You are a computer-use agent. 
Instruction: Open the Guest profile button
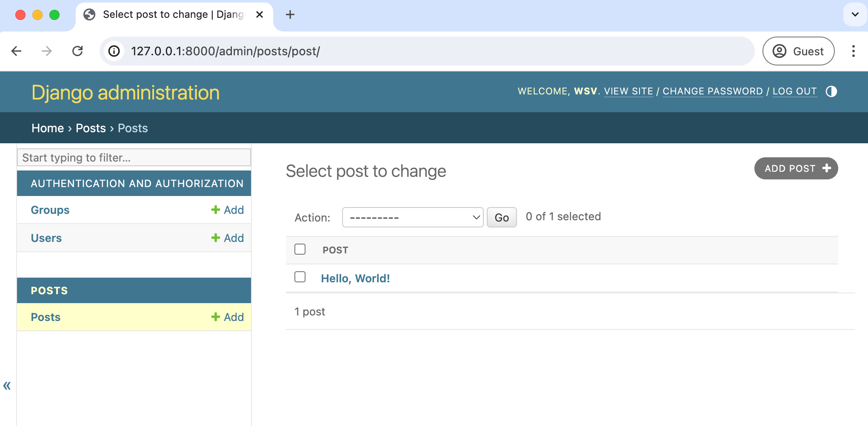pyautogui.click(x=798, y=51)
